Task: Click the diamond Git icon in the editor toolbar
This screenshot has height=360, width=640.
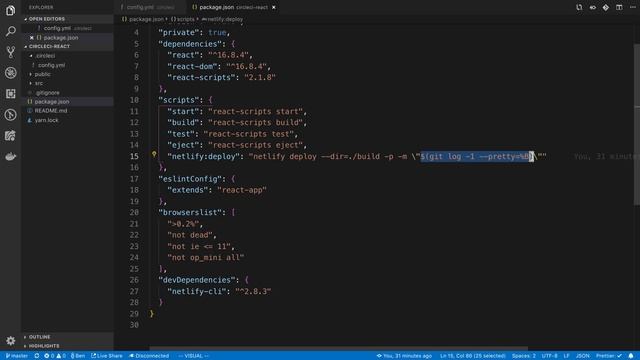Action: click(x=606, y=7)
